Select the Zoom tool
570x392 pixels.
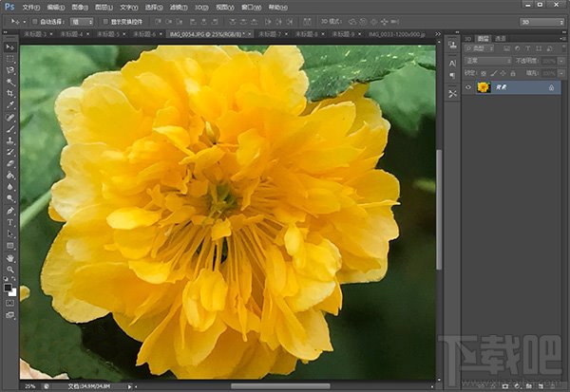pos(9,270)
